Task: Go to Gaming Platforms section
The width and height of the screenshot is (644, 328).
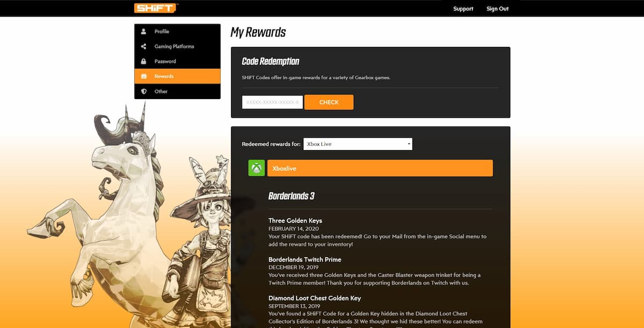Action: click(x=174, y=47)
